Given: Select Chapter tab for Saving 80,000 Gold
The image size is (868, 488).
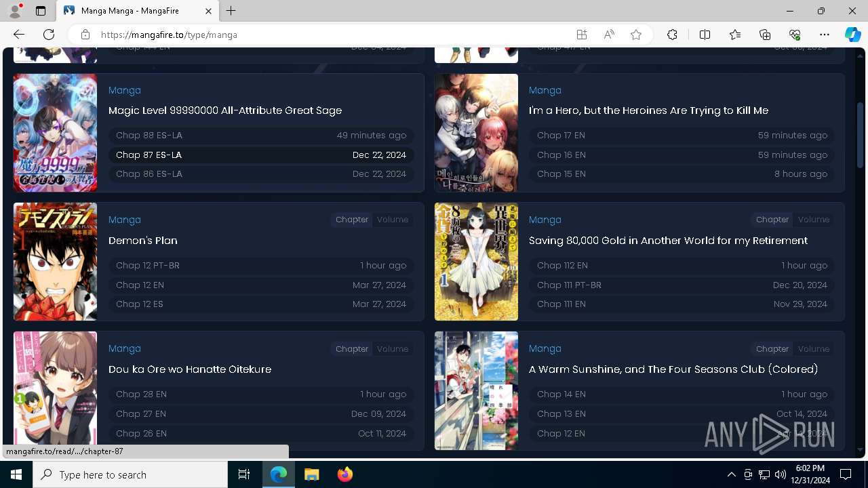Looking at the screenshot, I should click(772, 220).
